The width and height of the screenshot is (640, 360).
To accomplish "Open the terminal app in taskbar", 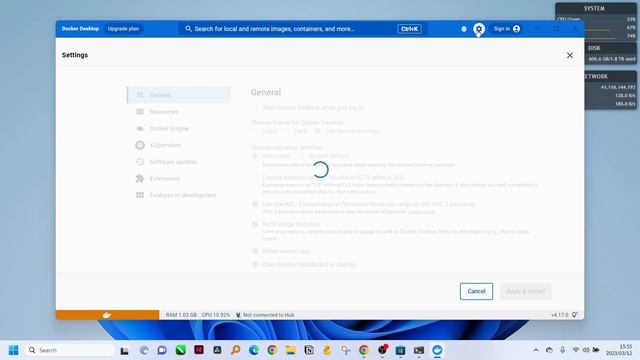I will (x=419, y=350).
